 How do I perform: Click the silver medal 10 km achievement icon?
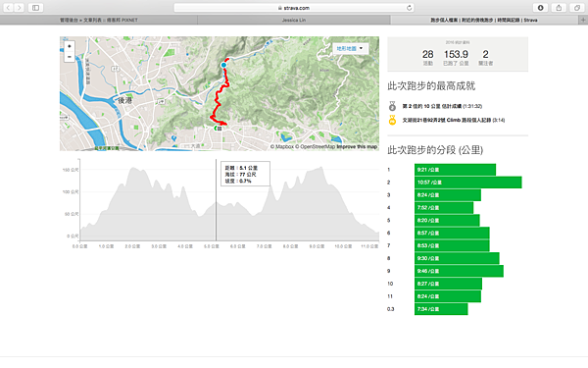(392, 106)
